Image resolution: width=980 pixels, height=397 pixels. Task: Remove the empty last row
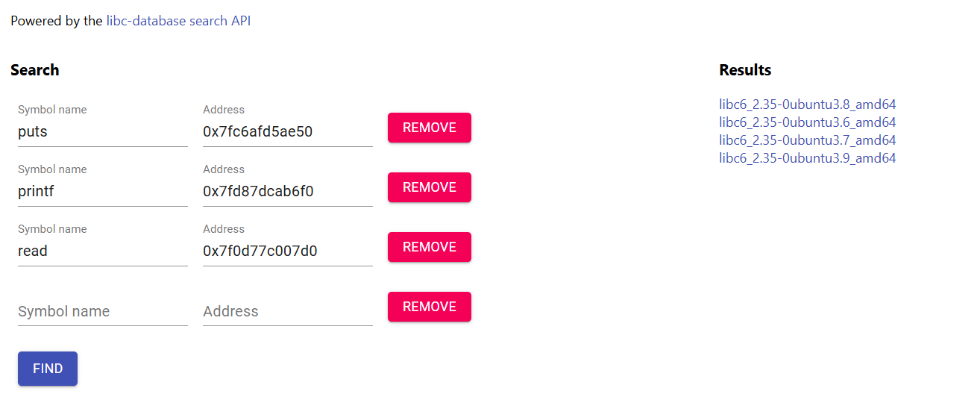tap(430, 307)
